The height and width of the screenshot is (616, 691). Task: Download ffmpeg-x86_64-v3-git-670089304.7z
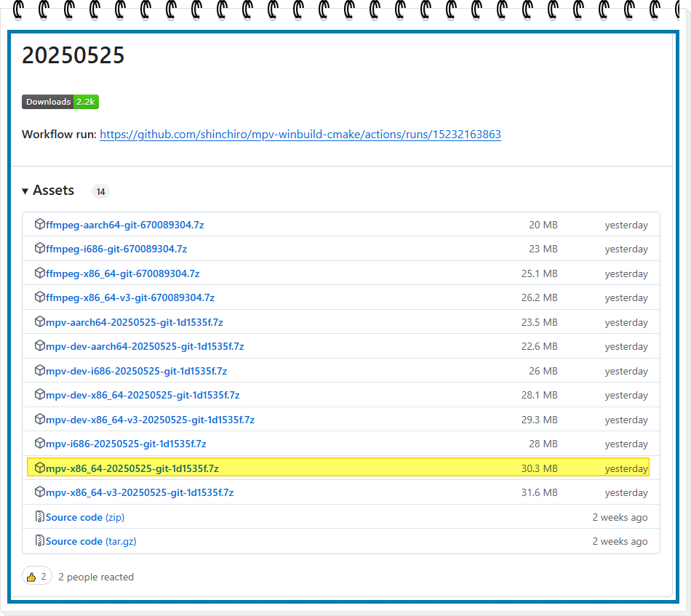130,298
